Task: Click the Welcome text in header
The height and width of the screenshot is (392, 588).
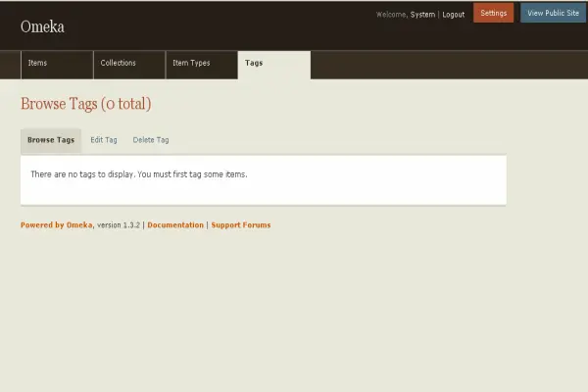Action: pos(391,15)
